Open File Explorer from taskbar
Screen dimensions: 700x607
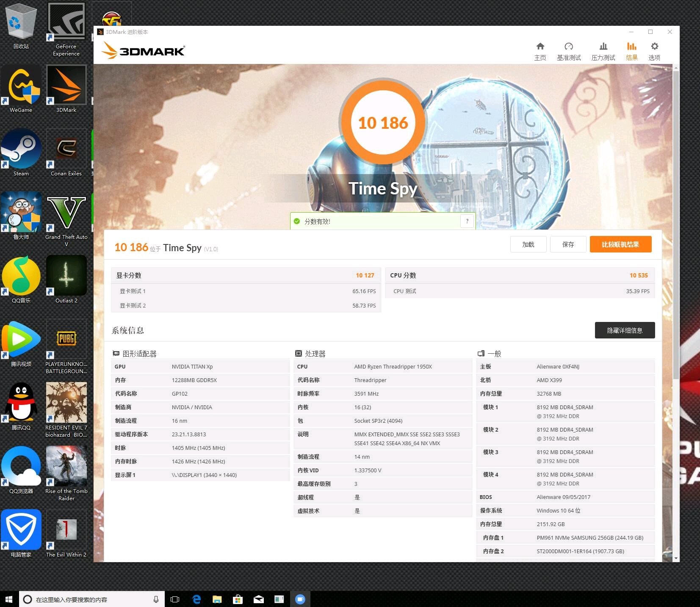click(217, 599)
